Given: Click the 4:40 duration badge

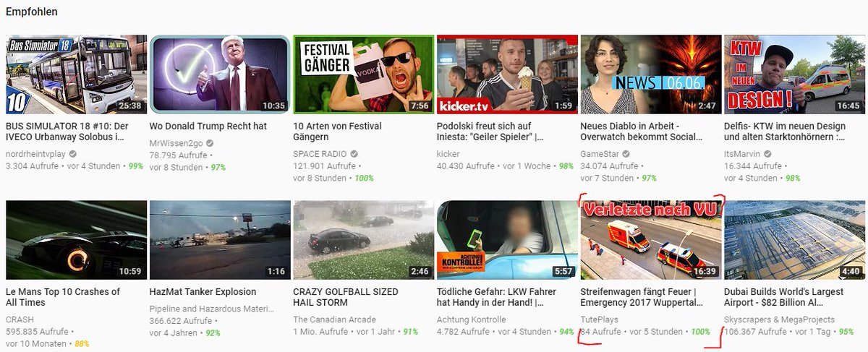Looking at the screenshot, I should (x=850, y=271).
